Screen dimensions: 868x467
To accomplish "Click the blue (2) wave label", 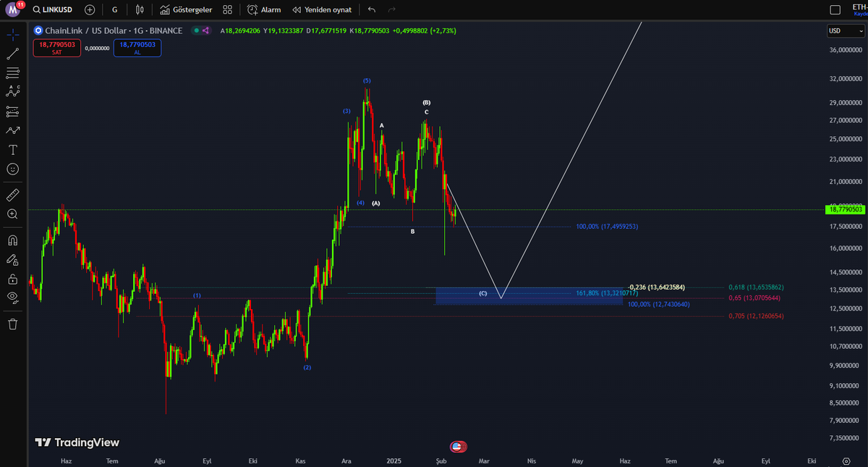I will point(307,368).
